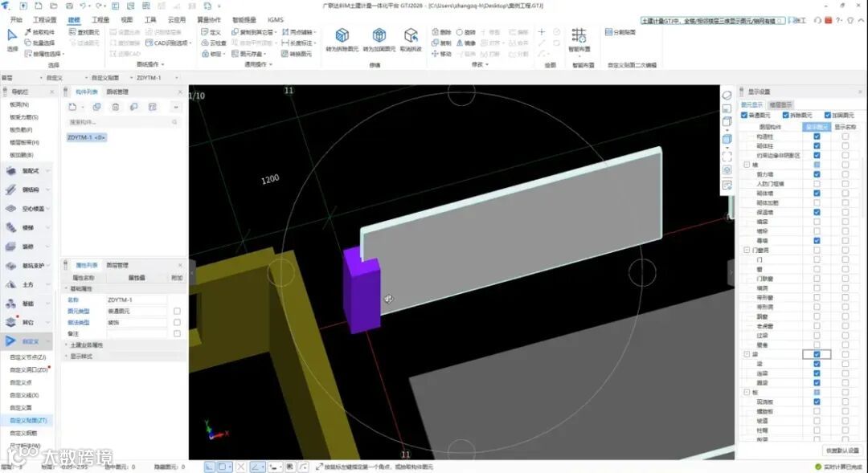Click the 转为加固图元 cube icon
The image size is (868, 473).
pyautogui.click(x=379, y=36)
